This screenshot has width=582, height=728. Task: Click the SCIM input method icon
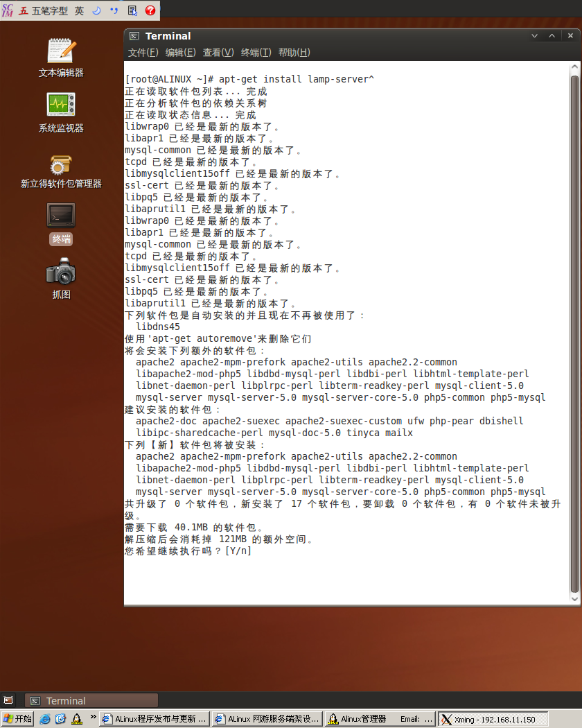[6, 10]
